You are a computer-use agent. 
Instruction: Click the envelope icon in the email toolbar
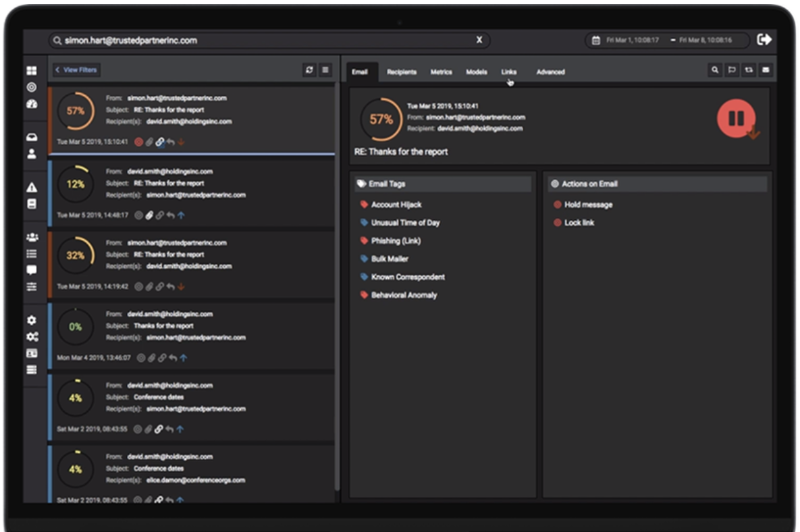coord(766,70)
